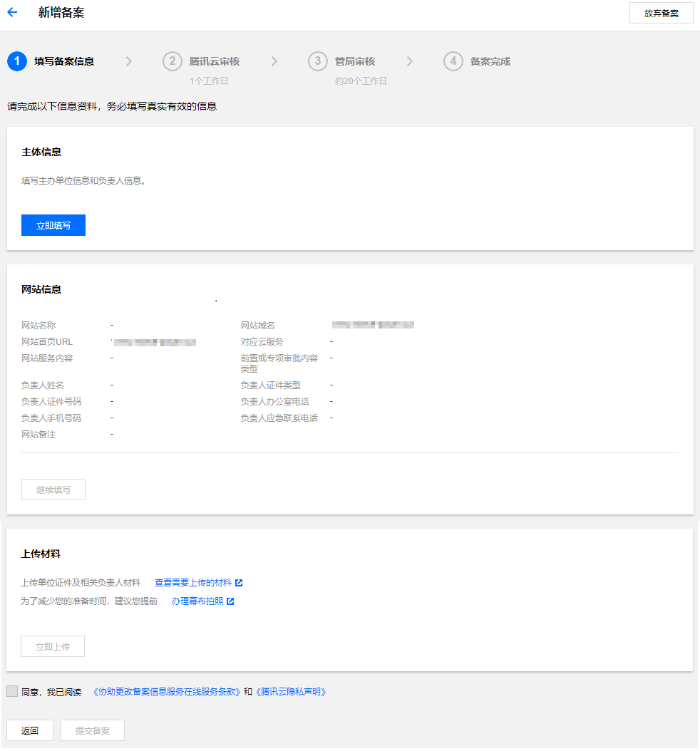
Task: Click the 继续填写 button
Action: (53, 490)
